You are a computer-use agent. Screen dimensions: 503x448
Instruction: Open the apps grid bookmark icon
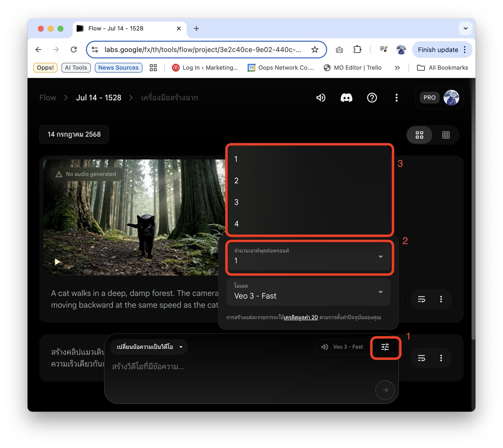pyautogui.click(x=153, y=68)
